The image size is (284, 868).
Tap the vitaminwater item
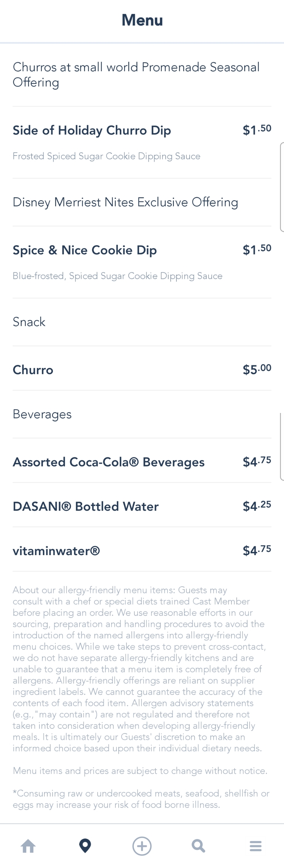[56, 551]
